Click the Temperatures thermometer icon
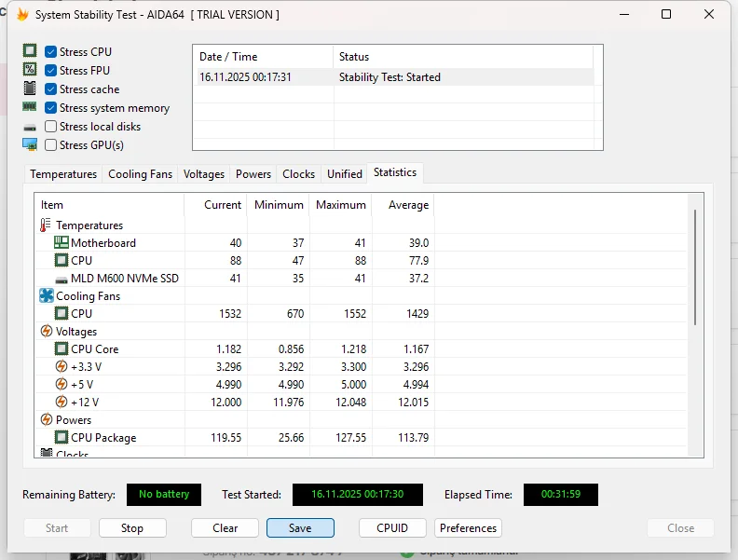Screen dimensions: 738x560 click(x=45, y=225)
